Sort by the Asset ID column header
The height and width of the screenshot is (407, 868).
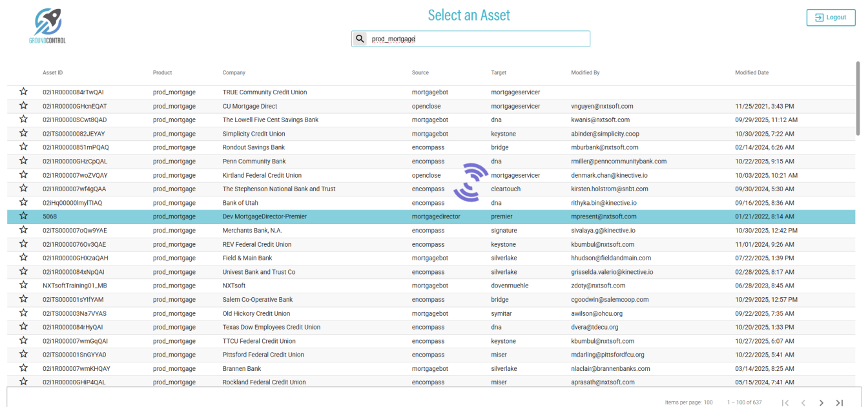point(52,73)
